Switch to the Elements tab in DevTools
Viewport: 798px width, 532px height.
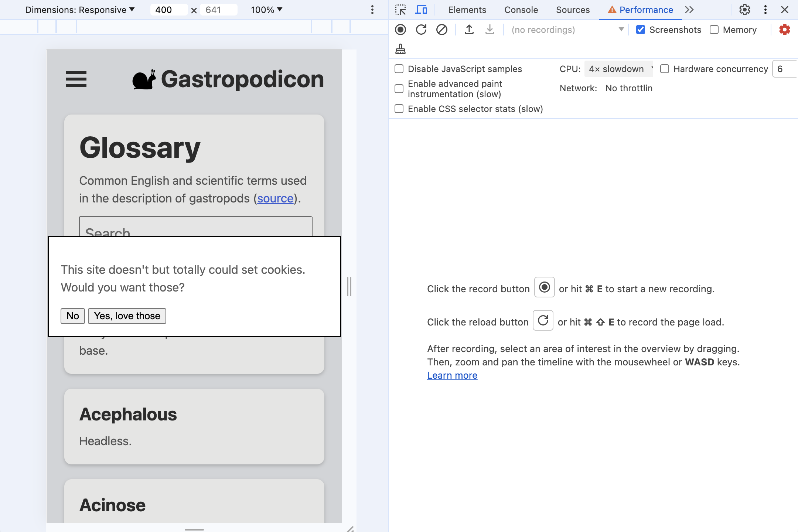(467, 10)
